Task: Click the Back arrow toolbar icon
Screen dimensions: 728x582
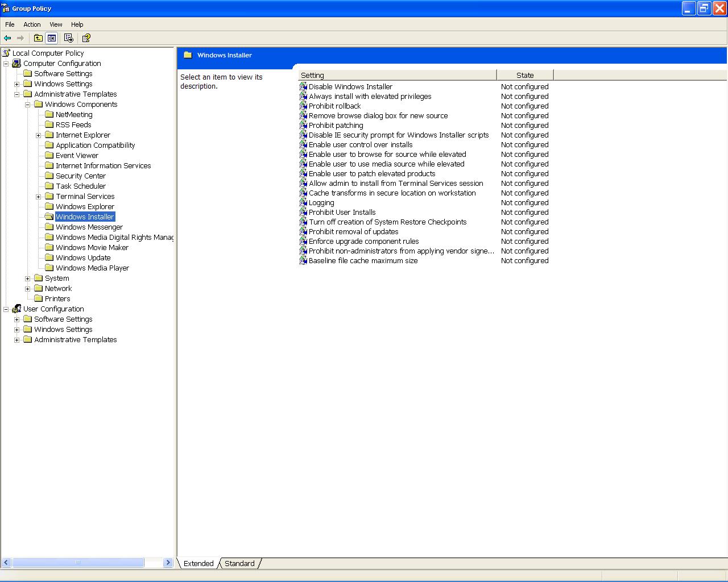Action: [7, 38]
